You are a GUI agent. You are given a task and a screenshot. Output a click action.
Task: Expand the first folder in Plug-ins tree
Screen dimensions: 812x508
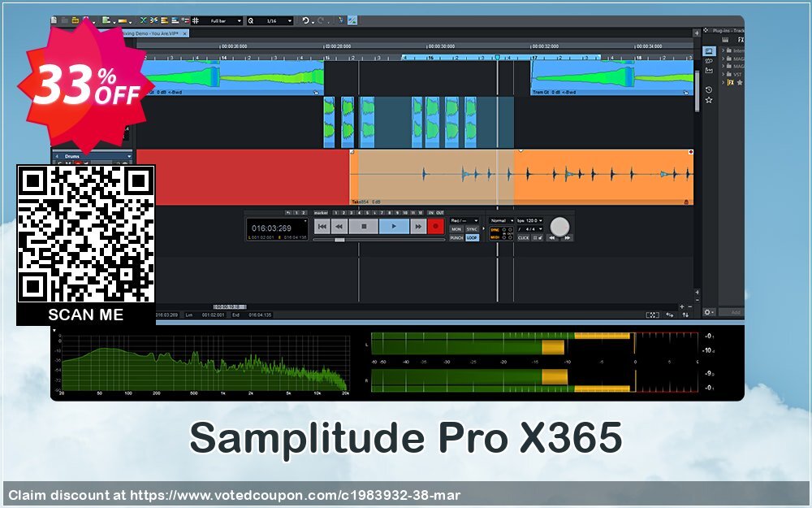coord(723,50)
